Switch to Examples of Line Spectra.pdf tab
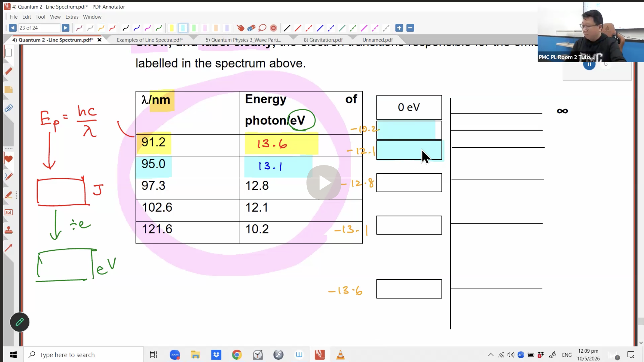The image size is (644, 362). point(150,40)
